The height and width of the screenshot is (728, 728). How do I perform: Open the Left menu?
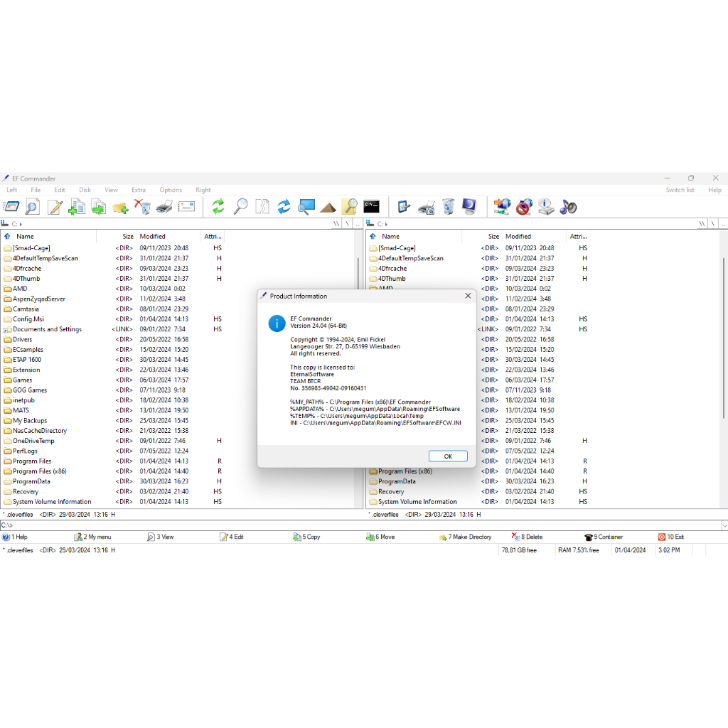click(x=11, y=190)
